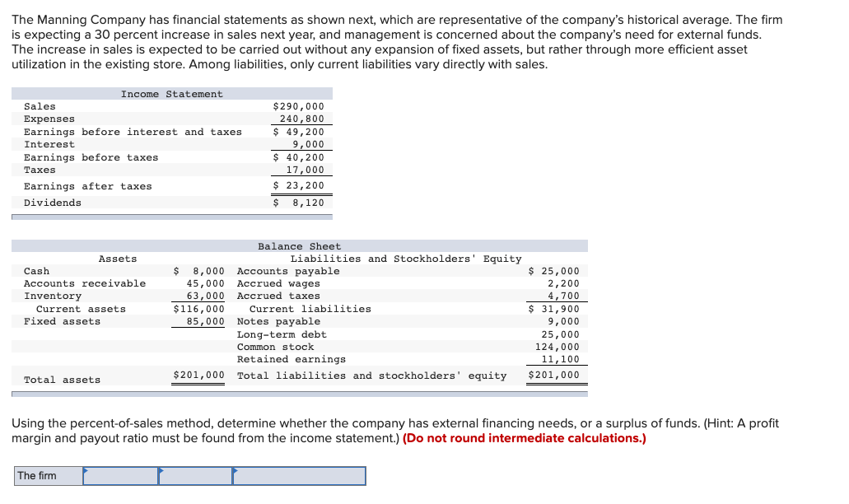Click the Dividends value $ 8,120
The image size is (849, 504).
[x=298, y=203]
